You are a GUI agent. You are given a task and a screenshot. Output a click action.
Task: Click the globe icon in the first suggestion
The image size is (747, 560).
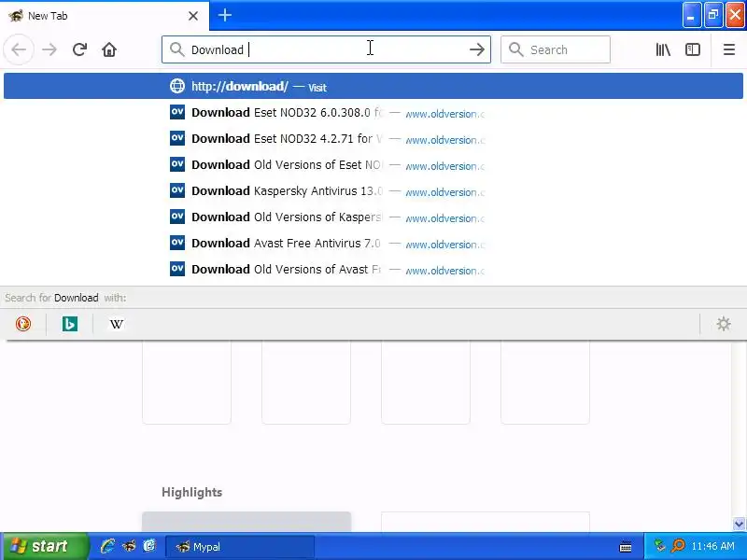coord(177,86)
